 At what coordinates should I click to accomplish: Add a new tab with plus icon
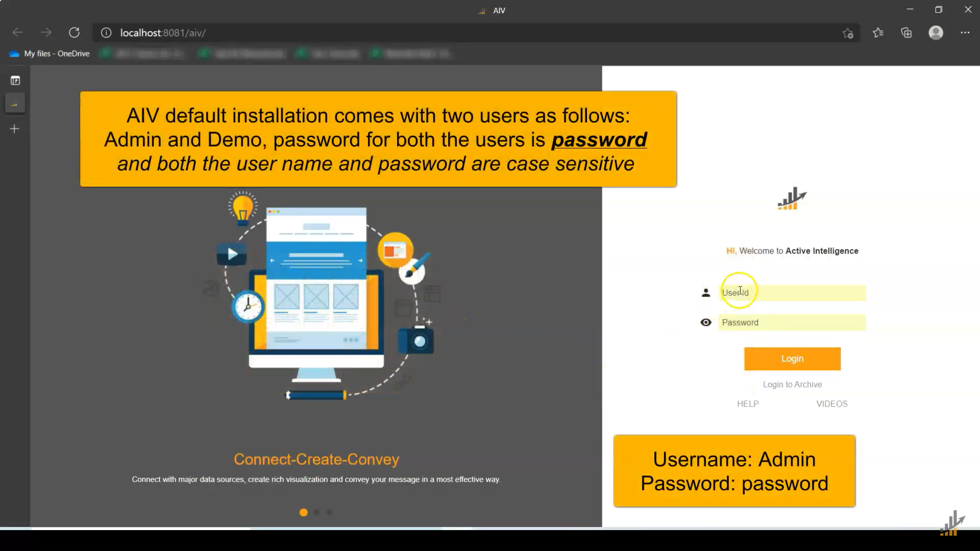[x=15, y=129]
